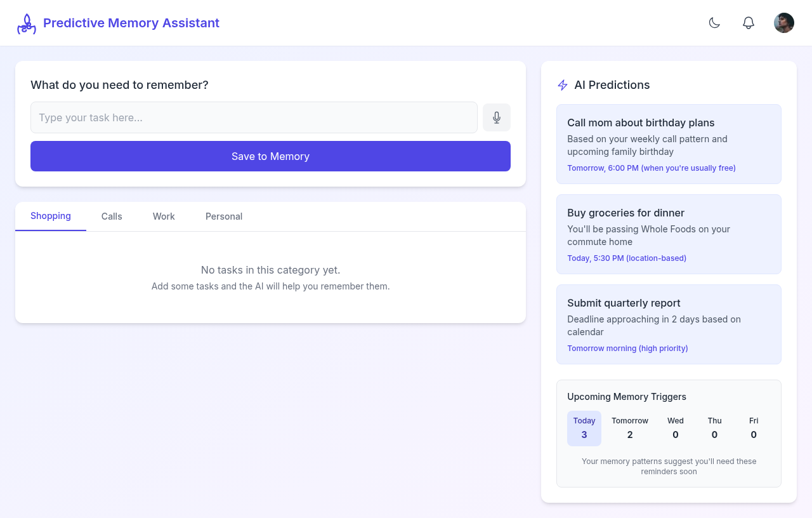Expand the 'Submit quarterly report' prediction

(x=669, y=324)
